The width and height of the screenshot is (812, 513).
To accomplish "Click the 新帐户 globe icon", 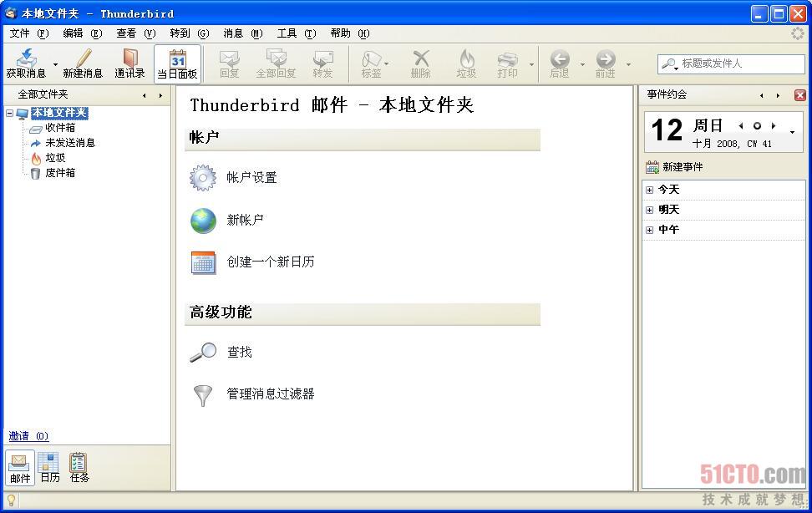I will [x=203, y=221].
